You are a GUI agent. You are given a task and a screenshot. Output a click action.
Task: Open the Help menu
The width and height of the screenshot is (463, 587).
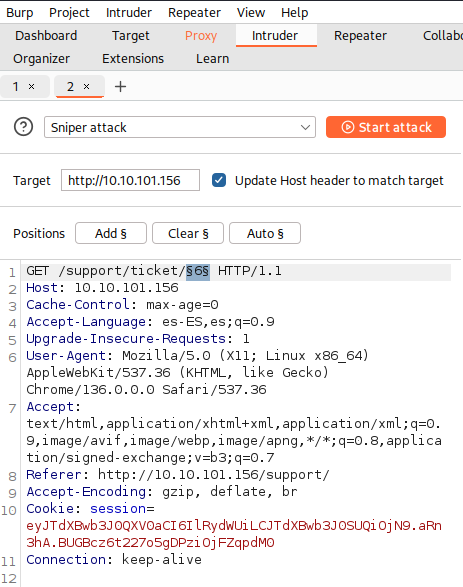pos(295,13)
